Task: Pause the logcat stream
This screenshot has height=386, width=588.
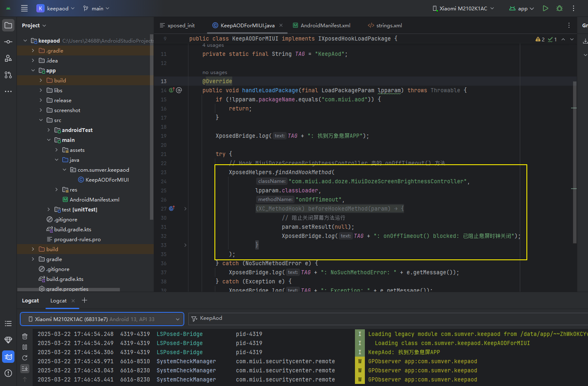Action: [25, 347]
